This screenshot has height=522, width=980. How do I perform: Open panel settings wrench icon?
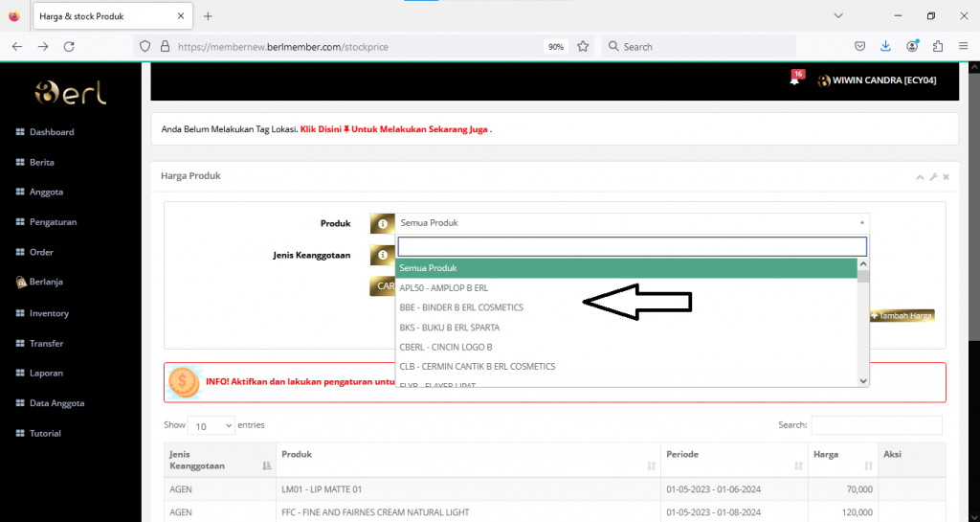933,177
